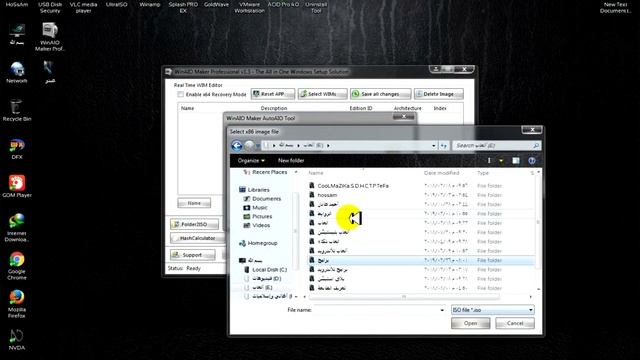
Task: Sort files by Type column
Action: point(483,173)
